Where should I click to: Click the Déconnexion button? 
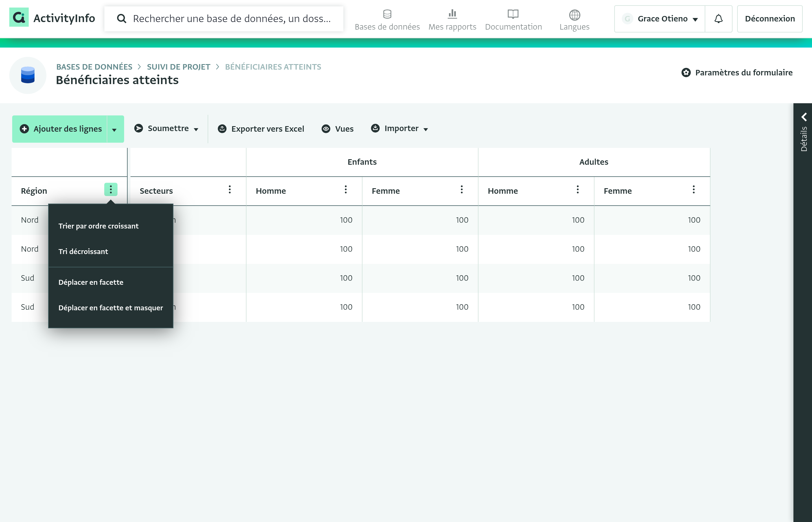[770, 19]
